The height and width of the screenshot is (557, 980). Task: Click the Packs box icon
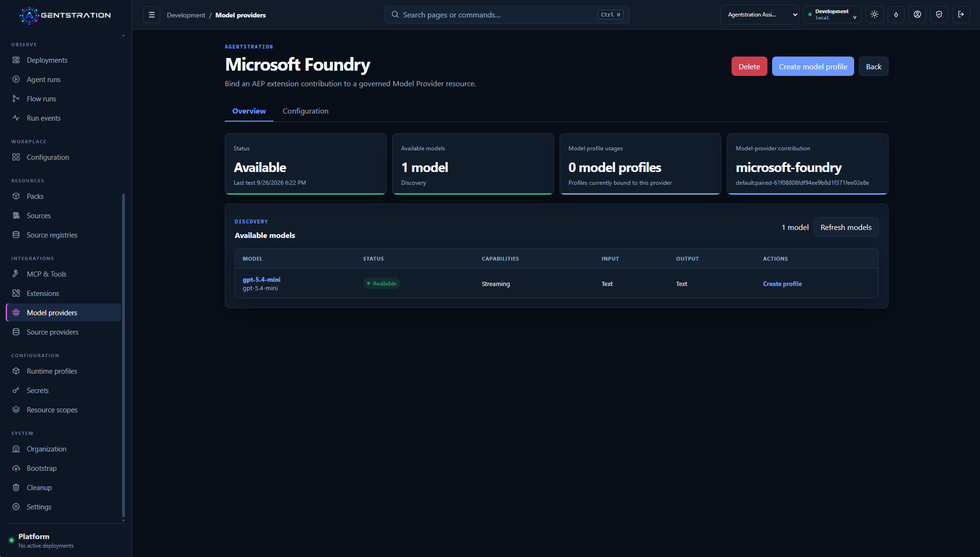pyautogui.click(x=16, y=197)
